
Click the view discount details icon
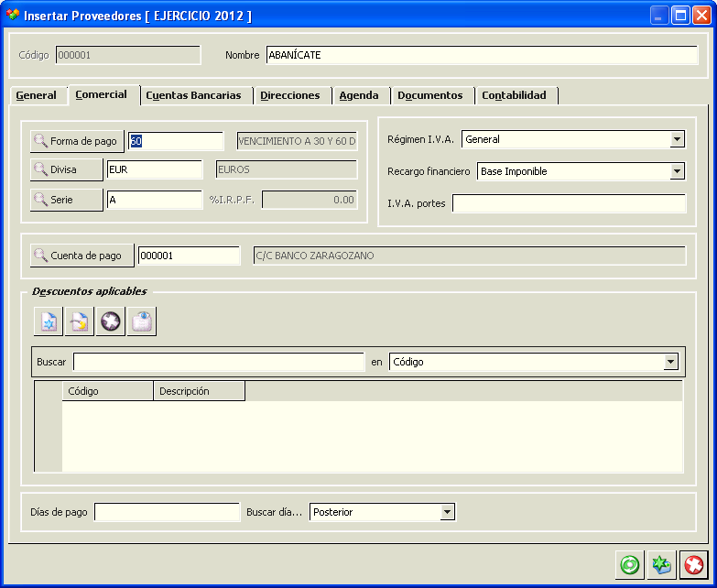click(142, 321)
